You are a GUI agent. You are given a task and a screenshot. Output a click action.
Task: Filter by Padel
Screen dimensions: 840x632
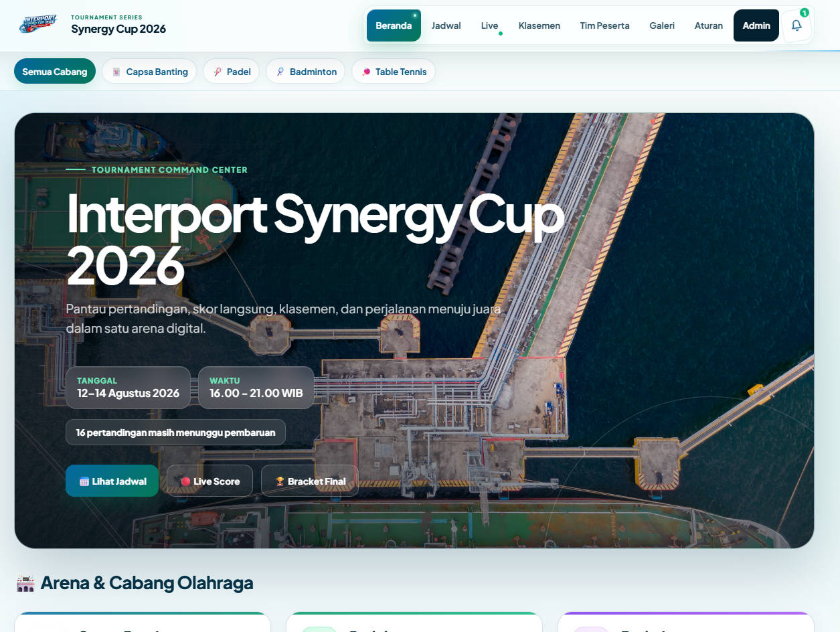pyautogui.click(x=231, y=72)
